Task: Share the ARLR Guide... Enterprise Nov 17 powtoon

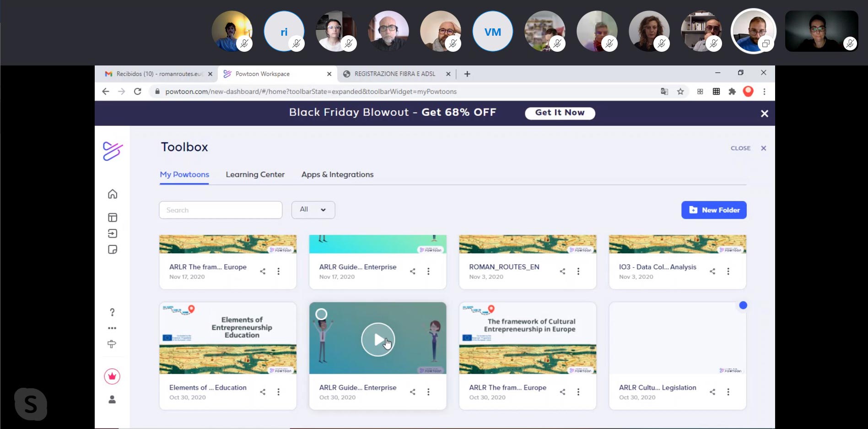Action: click(x=413, y=272)
